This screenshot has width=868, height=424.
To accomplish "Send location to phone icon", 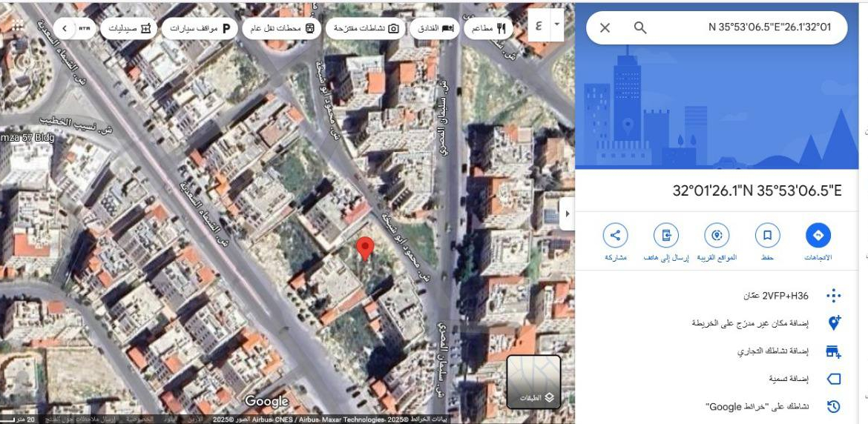I will click(666, 236).
